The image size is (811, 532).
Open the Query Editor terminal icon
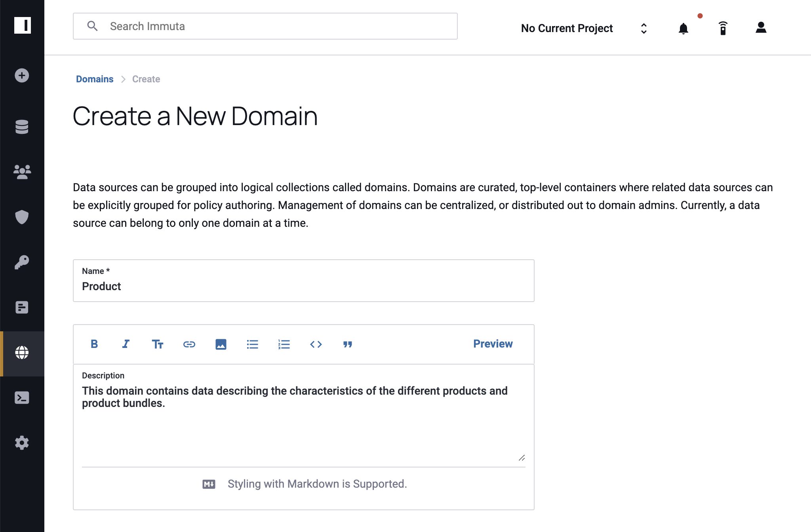click(x=22, y=397)
